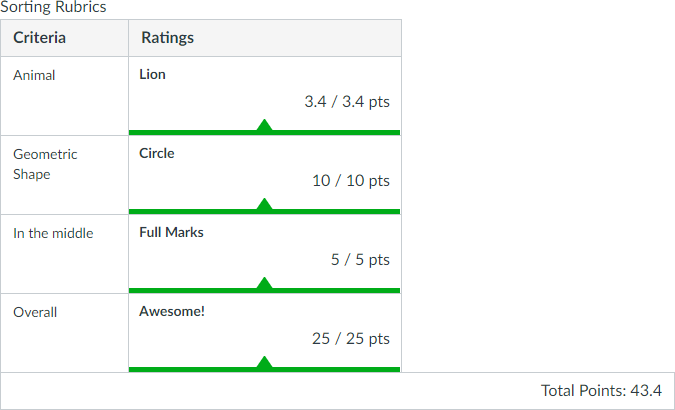Select the In the middle criterion
The width and height of the screenshot is (675, 410).
tap(53, 233)
